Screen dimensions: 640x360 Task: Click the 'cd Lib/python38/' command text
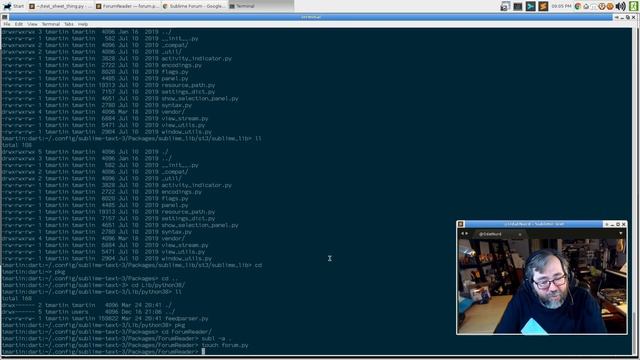click(x=158, y=285)
